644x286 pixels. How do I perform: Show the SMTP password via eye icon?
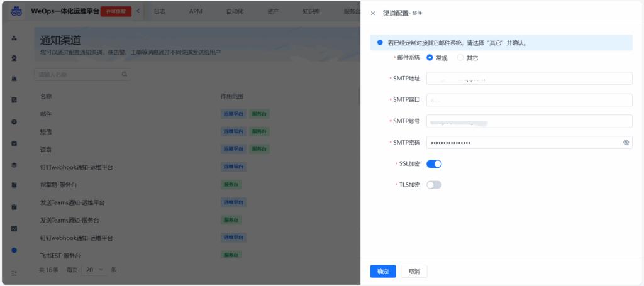coord(626,143)
